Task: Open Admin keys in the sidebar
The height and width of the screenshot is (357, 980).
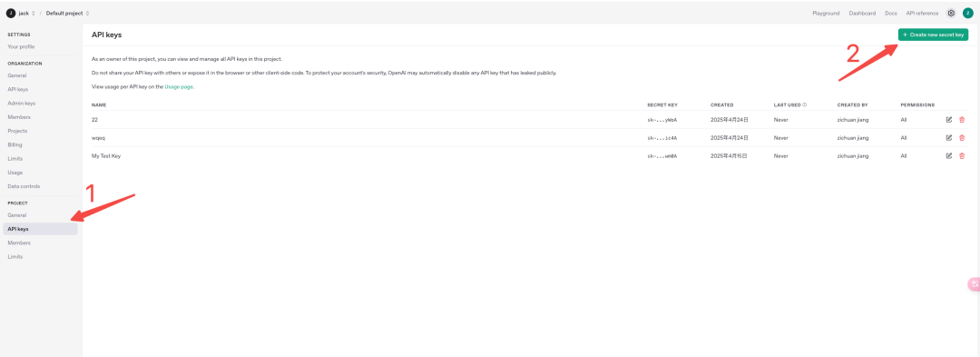Action: (x=21, y=104)
